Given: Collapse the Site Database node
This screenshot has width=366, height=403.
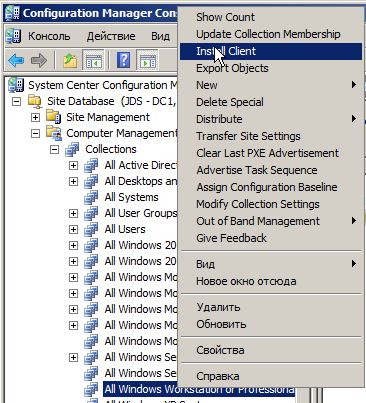Looking at the screenshot, I should click(x=16, y=102).
